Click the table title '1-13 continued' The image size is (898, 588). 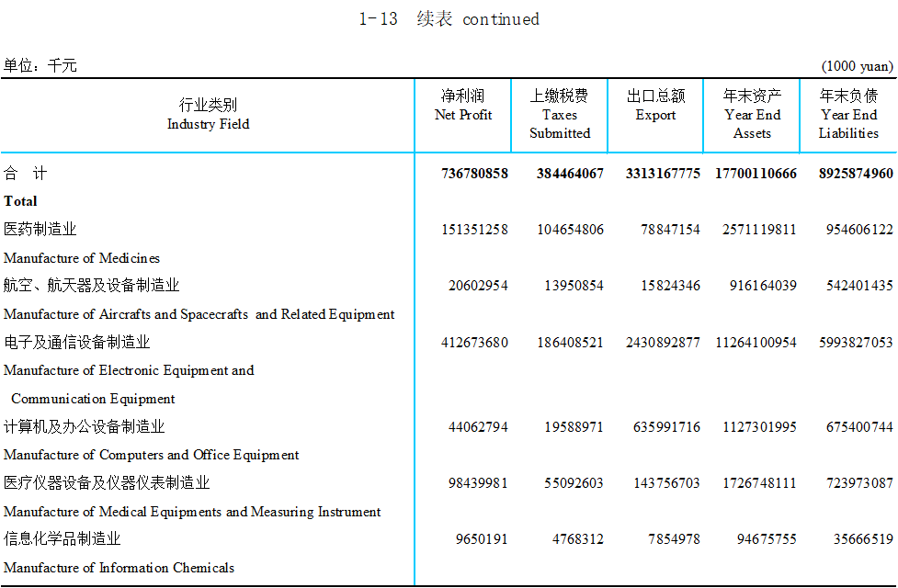(449, 19)
